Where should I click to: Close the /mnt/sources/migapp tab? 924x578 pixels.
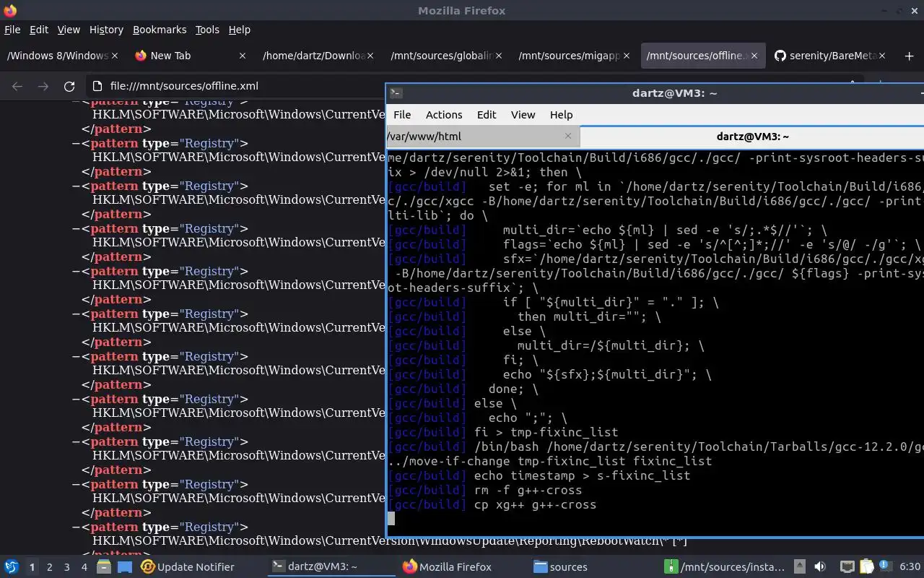point(627,56)
